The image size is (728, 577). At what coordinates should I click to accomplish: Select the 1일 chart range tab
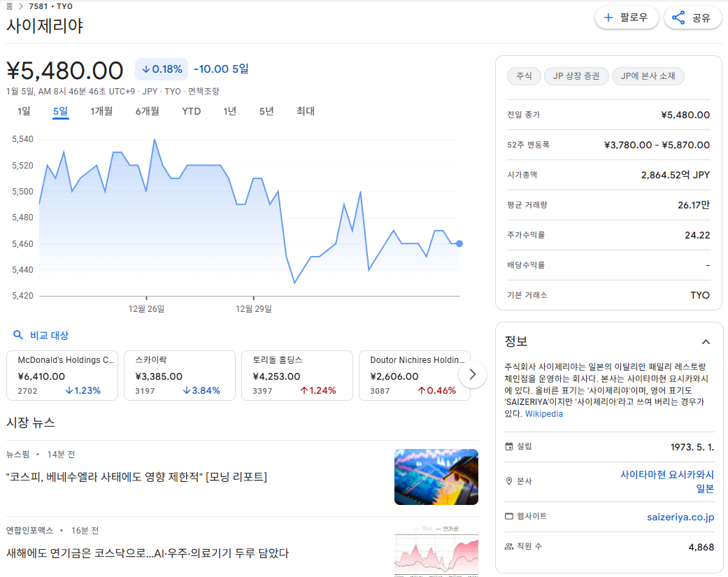pyautogui.click(x=24, y=111)
